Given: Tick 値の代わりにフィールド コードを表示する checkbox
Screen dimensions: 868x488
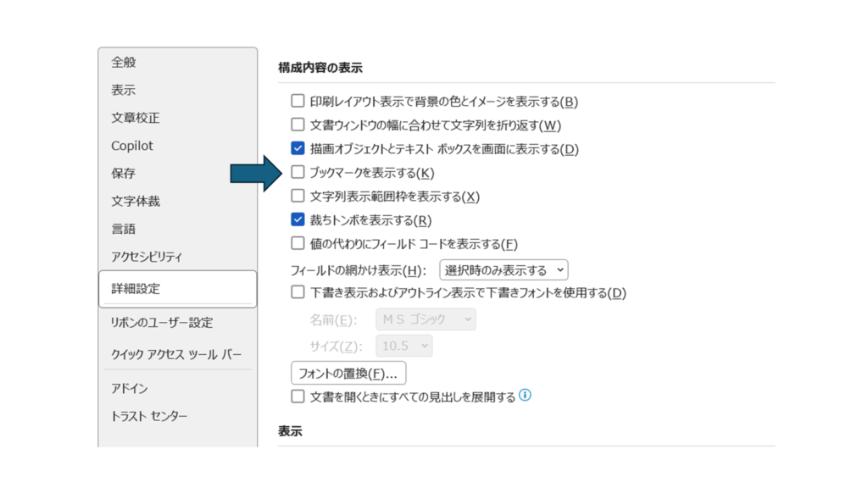Looking at the screenshot, I should click(298, 244).
